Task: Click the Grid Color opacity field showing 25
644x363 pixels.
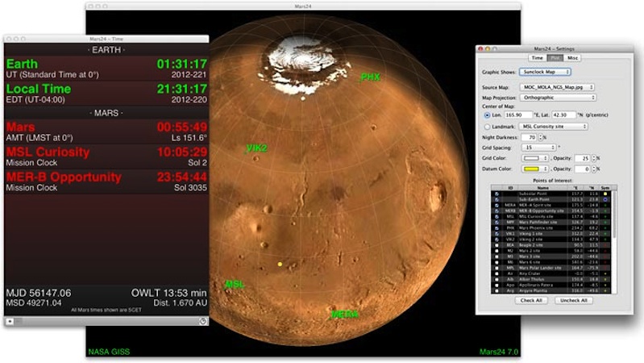Action: pyautogui.click(x=582, y=158)
